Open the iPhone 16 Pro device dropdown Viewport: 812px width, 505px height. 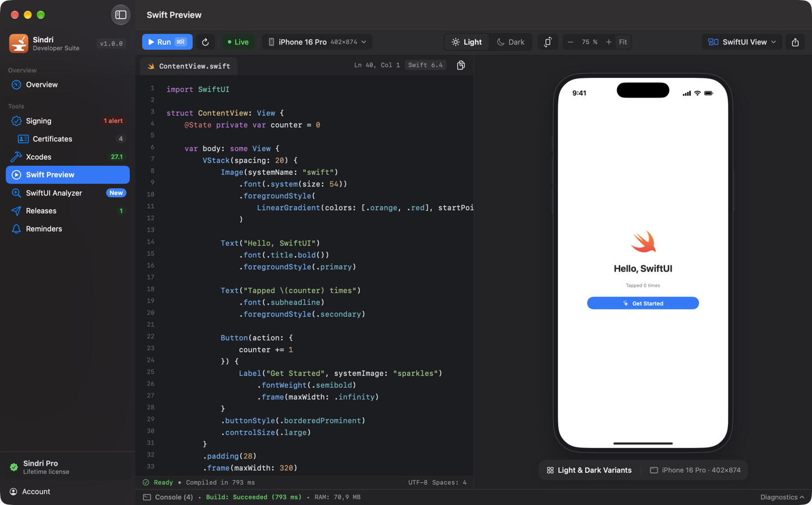317,42
